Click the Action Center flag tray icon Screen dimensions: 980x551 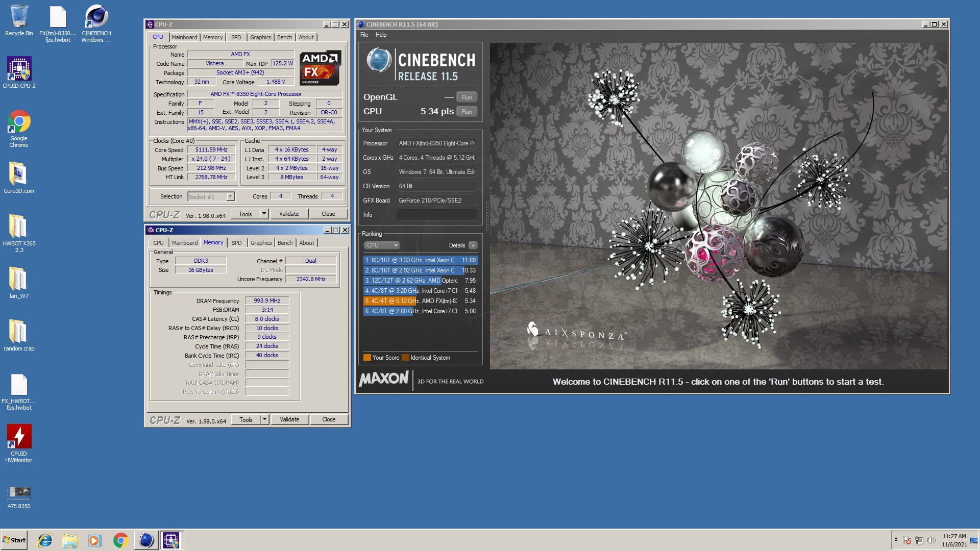coord(907,540)
